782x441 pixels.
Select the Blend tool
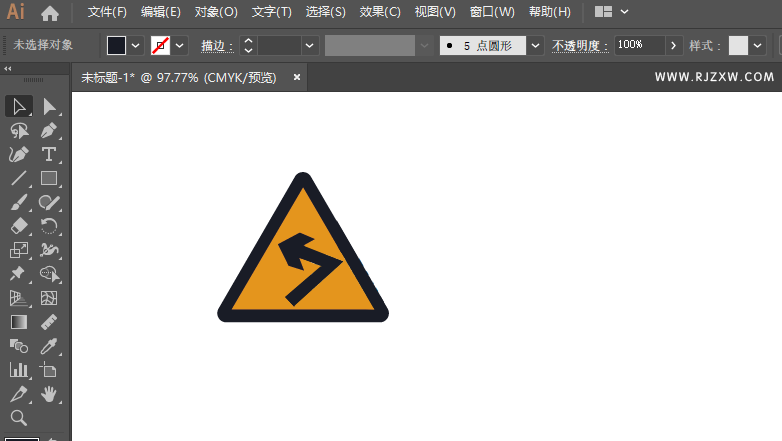coord(19,346)
